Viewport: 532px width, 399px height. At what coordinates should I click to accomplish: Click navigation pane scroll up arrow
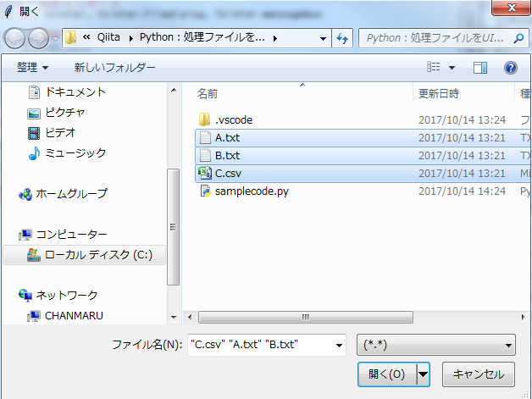click(x=174, y=91)
